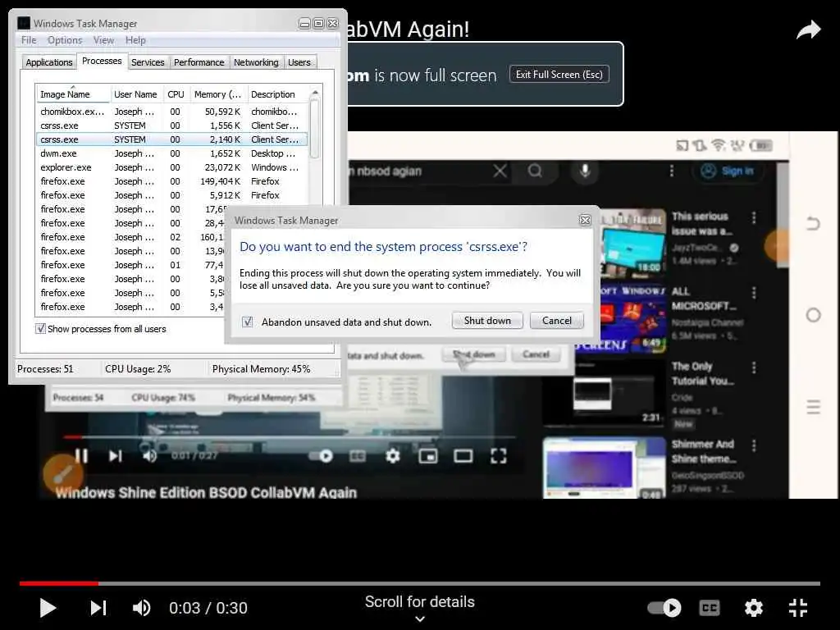Select csrss.exe row with 1,556 K memory

[x=171, y=126]
